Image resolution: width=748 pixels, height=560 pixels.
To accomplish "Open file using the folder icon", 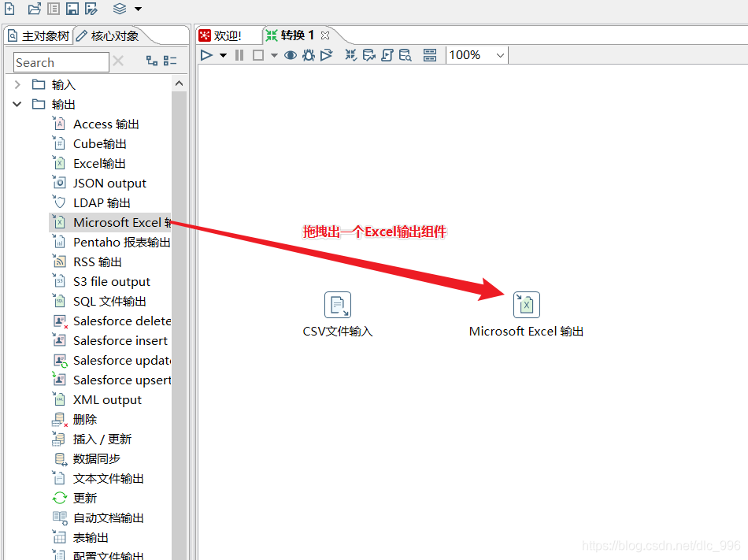I will pos(35,9).
